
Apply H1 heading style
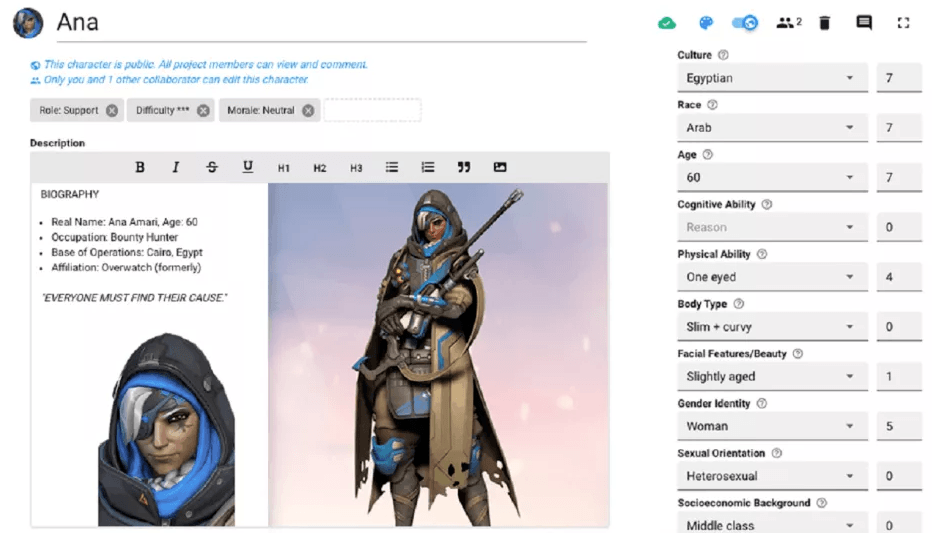pyautogui.click(x=284, y=168)
